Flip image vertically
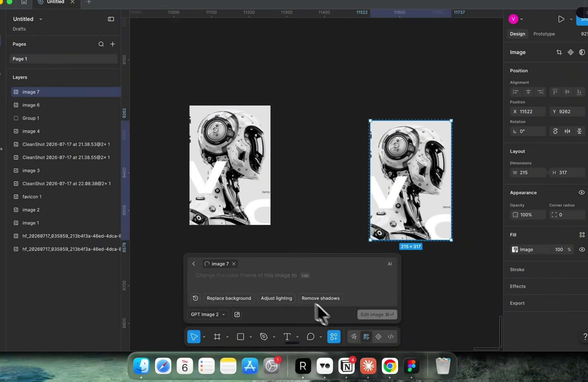Image resolution: width=588 pixels, height=382 pixels. click(x=580, y=131)
